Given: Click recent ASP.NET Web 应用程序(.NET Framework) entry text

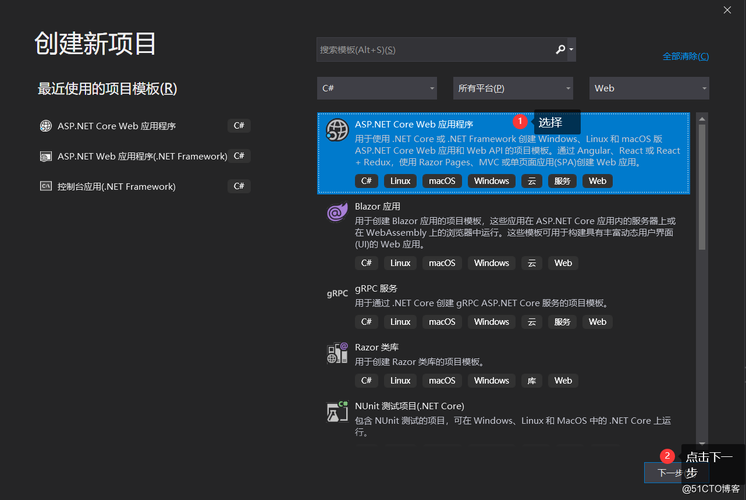Looking at the screenshot, I should (x=142, y=156).
